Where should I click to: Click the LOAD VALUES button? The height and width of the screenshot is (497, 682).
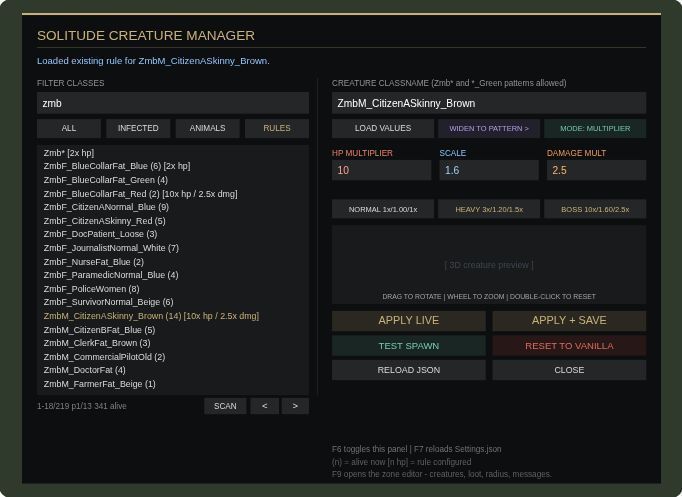click(x=383, y=128)
